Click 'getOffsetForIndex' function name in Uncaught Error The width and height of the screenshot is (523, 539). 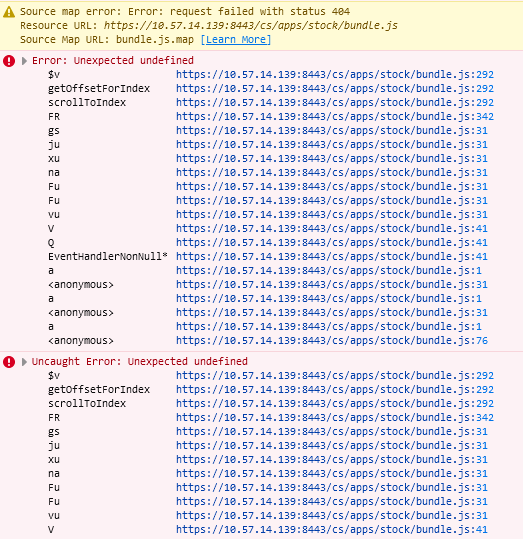click(99, 389)
